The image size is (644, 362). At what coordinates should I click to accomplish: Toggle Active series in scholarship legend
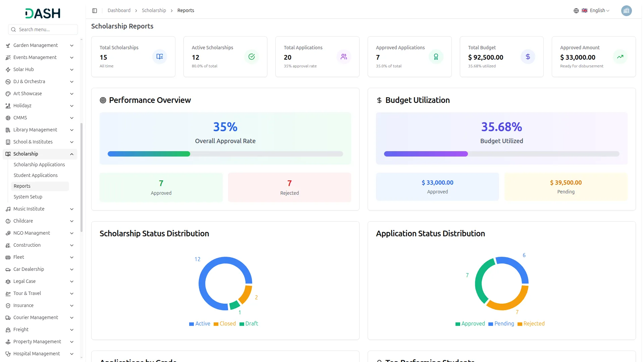[200, 324]
